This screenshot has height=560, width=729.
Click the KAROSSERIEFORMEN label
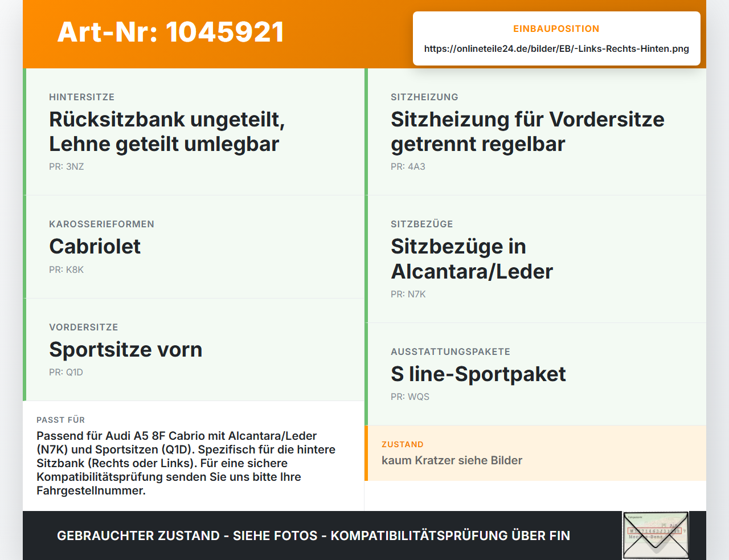tap(101, 224)
